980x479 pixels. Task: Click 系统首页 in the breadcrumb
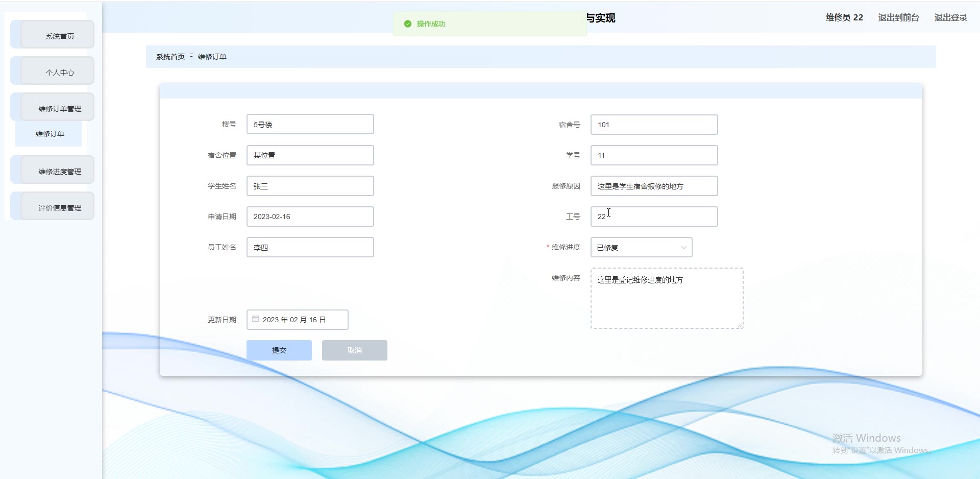pyautogui.click(x=170, y=57)
